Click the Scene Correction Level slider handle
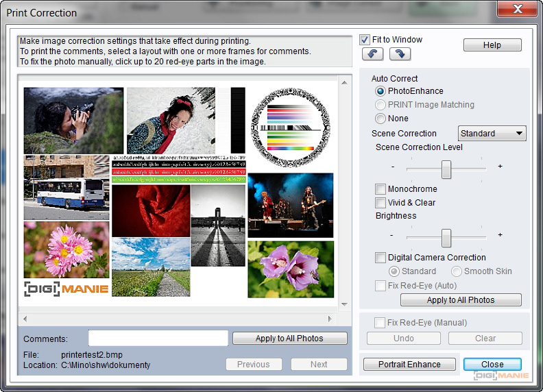543x392 pixels. [x=446, y=169]
